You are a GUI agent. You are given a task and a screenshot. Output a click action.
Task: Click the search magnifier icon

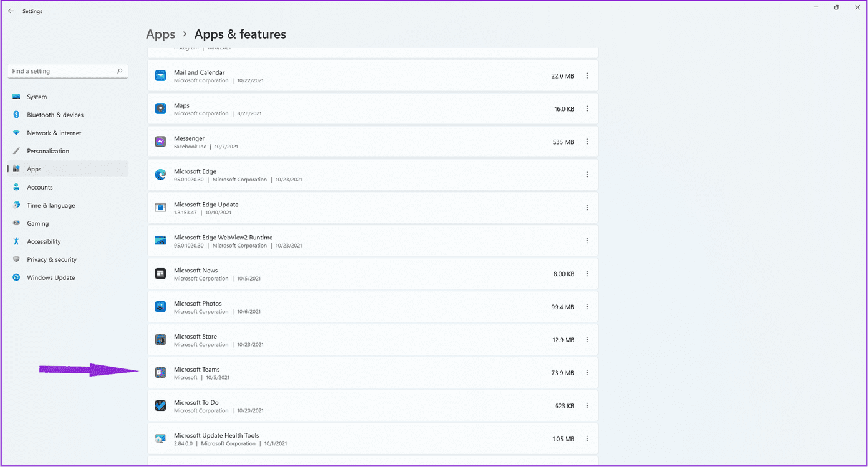point(120,71)
